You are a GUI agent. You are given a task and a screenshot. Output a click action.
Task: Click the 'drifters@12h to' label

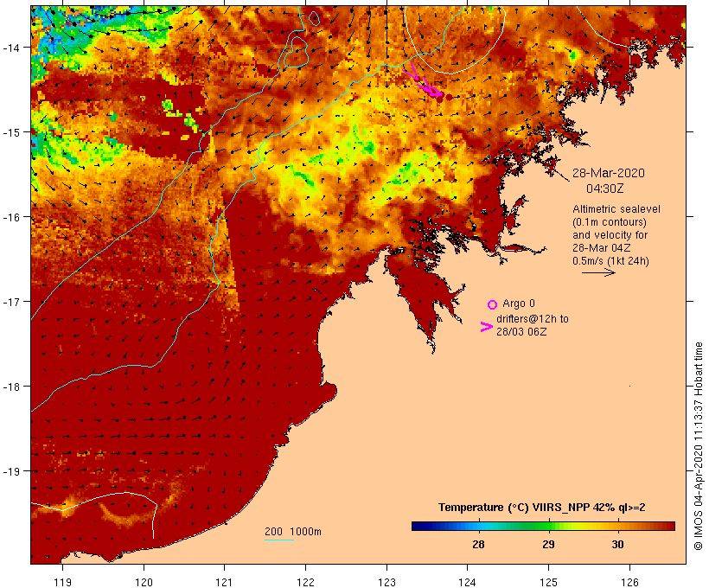(x=533, y=319)
